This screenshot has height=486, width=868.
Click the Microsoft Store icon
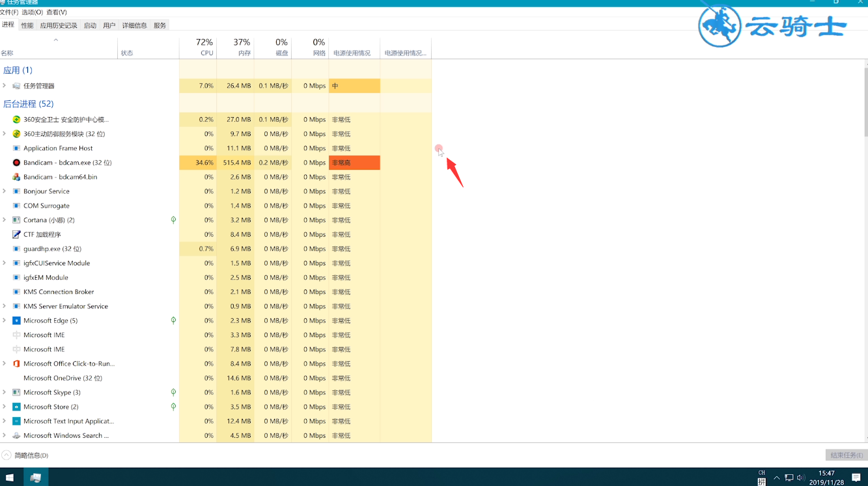click(16, 407)
